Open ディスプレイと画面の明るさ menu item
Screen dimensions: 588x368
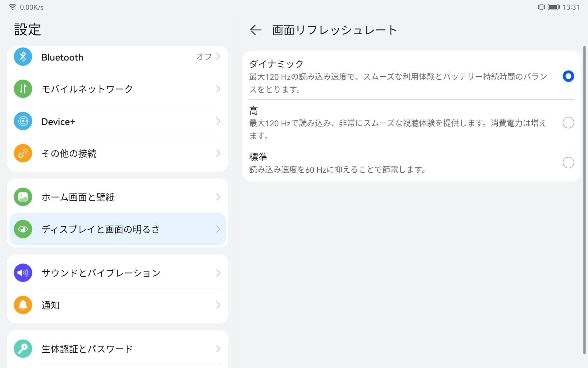pos(100,229)
